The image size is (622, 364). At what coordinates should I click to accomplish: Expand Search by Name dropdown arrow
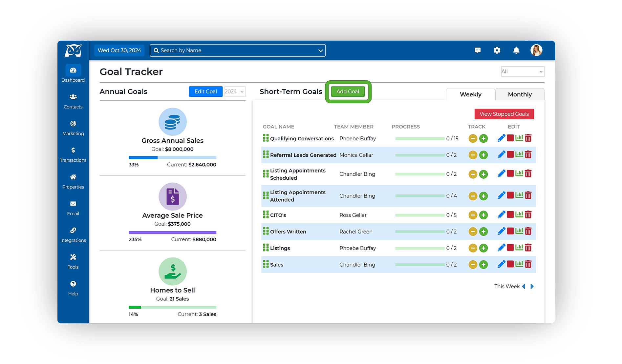click(x=320, y=51)
